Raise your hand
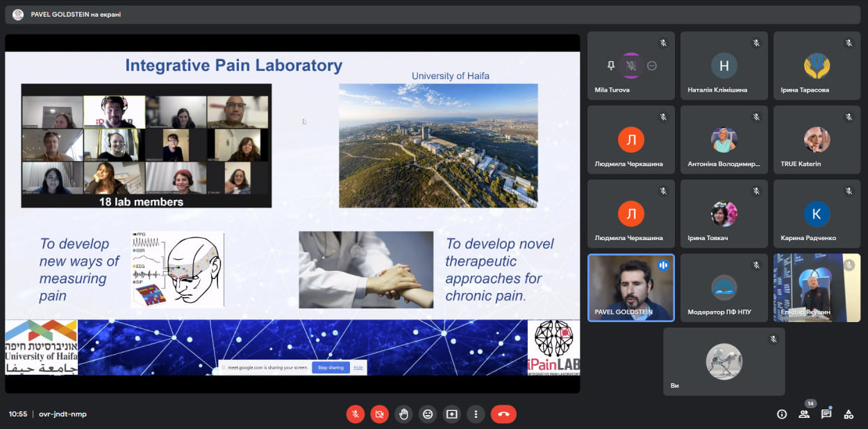This screenshot has height=429, width=868. (403, 414)
